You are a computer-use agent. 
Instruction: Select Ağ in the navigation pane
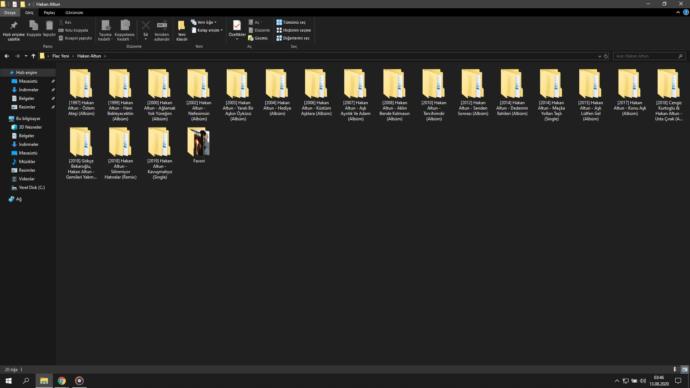[15, 199]
